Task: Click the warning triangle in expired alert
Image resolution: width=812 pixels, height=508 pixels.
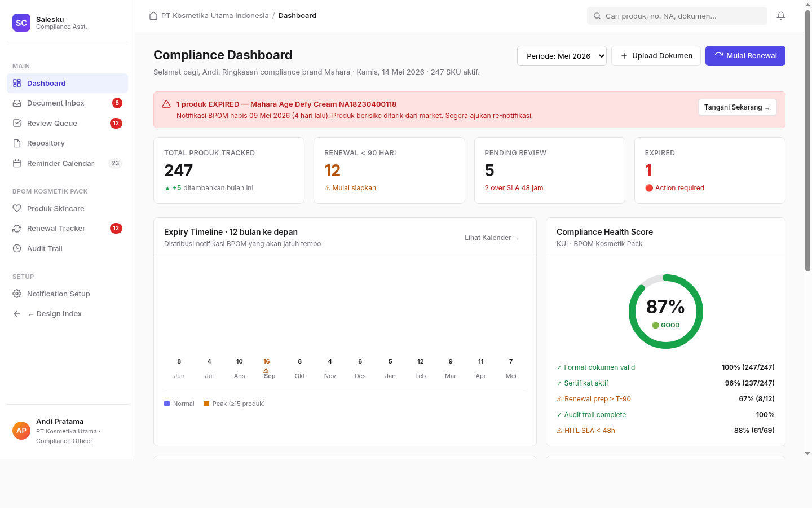Action: 166,104
